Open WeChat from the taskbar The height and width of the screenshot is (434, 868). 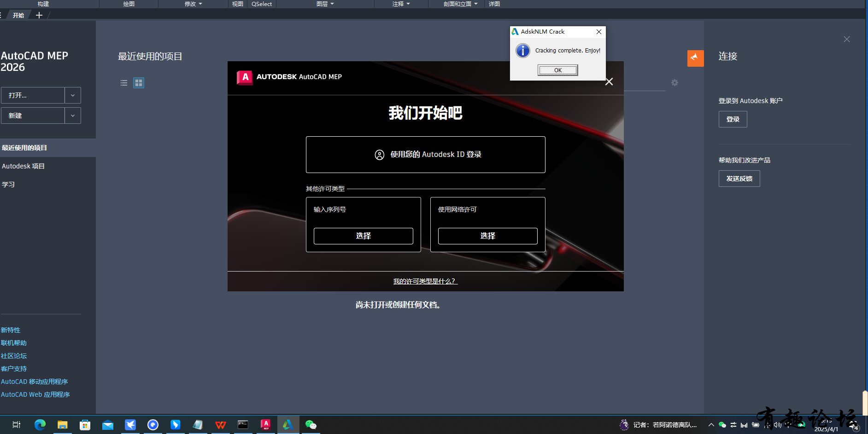point(311,425)
